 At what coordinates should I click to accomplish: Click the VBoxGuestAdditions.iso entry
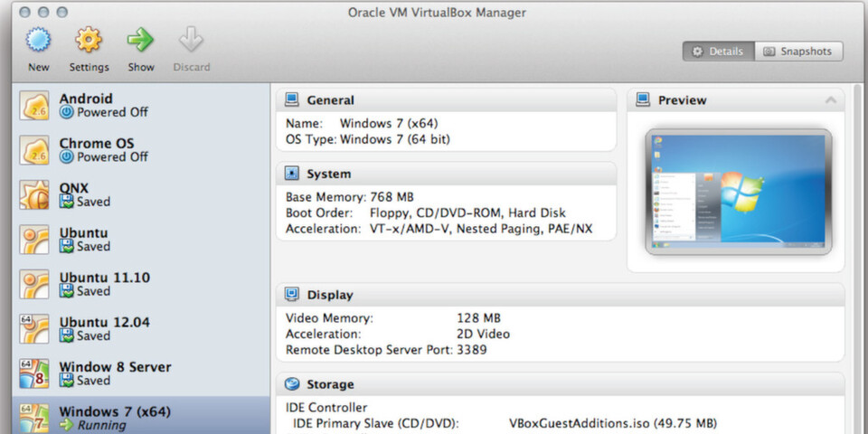613,423
